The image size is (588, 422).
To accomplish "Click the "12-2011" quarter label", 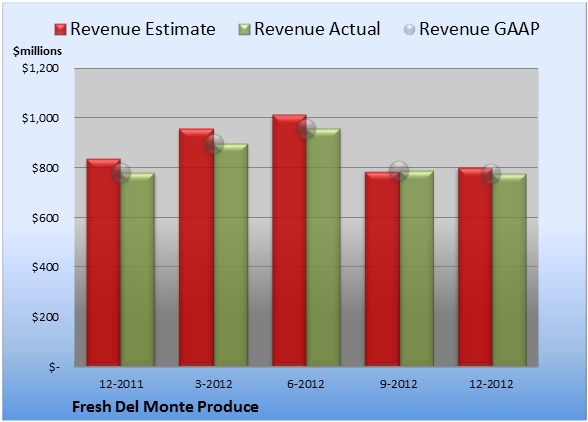I will 121,384.
